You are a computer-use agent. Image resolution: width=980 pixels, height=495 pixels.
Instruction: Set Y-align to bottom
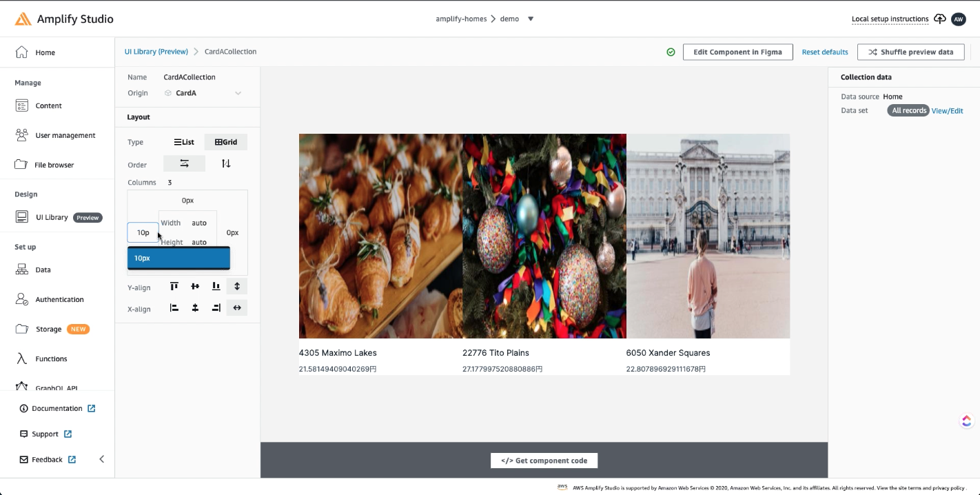(x=216, y=286)
